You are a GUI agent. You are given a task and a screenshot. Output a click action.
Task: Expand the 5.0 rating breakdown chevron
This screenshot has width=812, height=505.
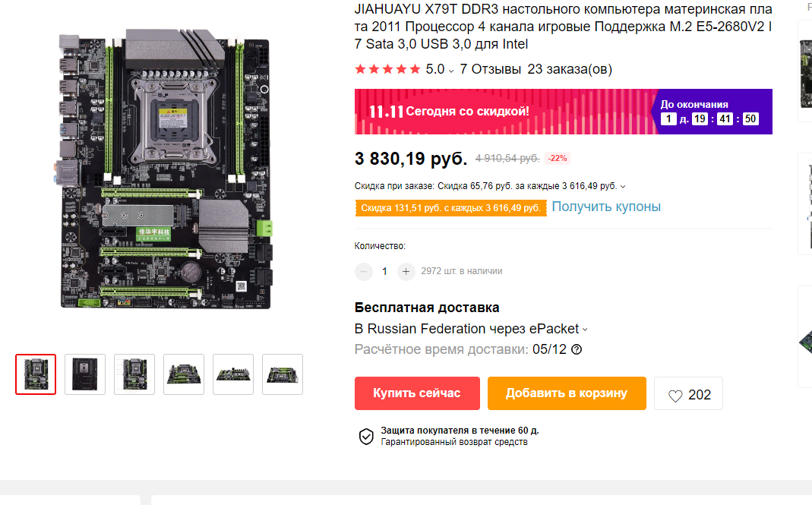[x=451, y=71]
